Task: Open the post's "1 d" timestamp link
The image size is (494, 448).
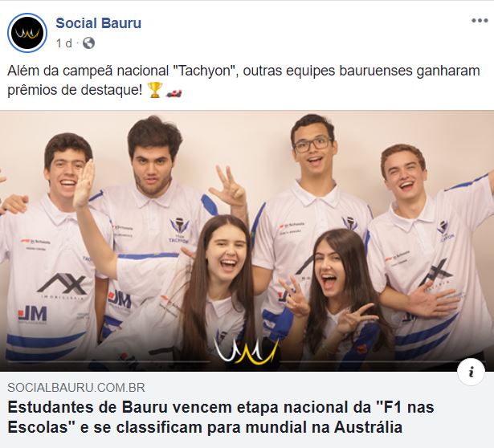Action: 64,43
